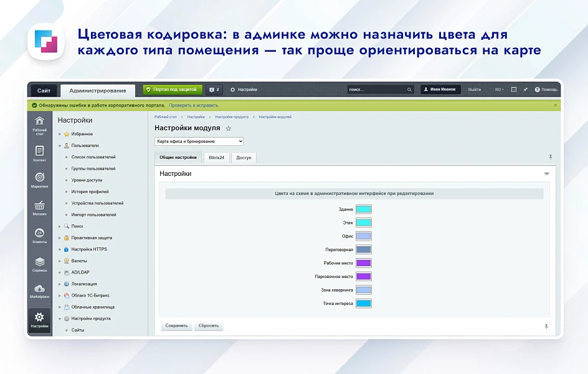The width and height of the screenshot is (588, 374).
Task: Open the Маркетинг section icon
Action: tap(39, 180)
